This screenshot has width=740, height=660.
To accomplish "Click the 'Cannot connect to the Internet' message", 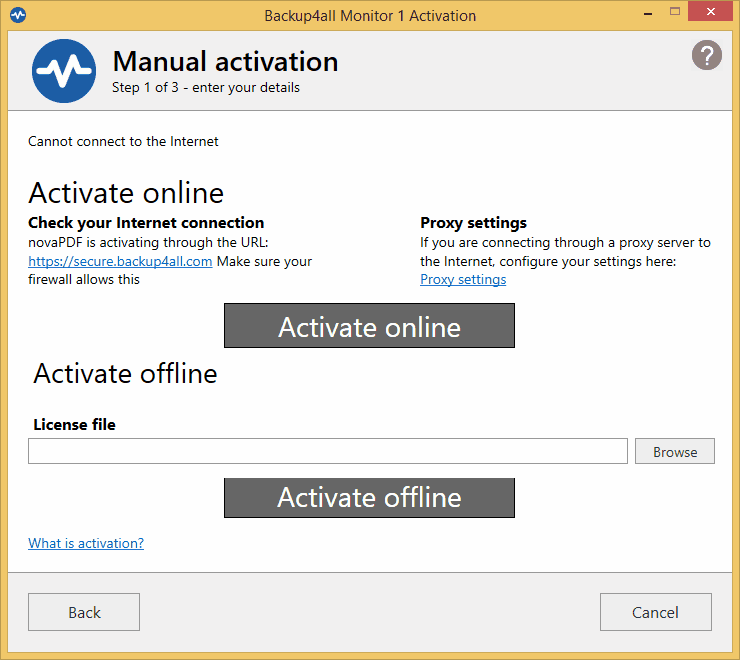I will coord(123,141).
